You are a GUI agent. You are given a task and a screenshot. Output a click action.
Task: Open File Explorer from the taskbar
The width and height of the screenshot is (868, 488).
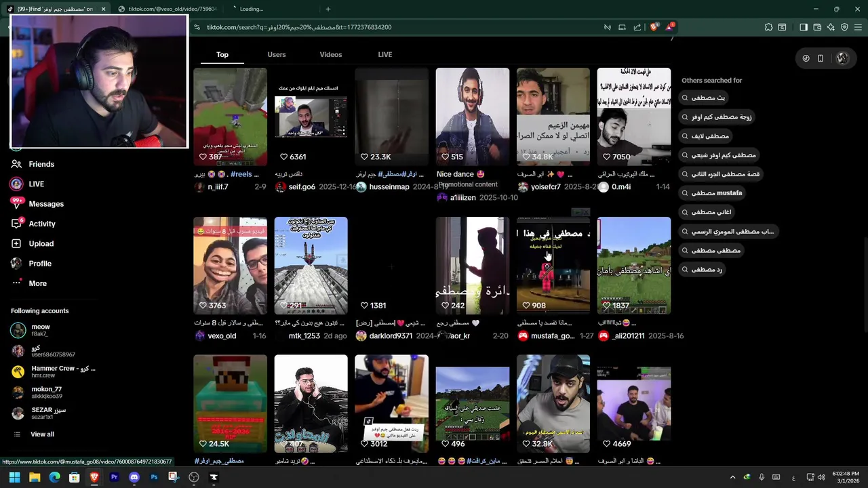[35, 477]
